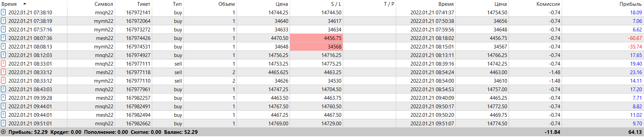Screen dimensions: 644x139
Task: Click the red sell icon on the 08:33:01 row
Action: (x=3, y=64)
